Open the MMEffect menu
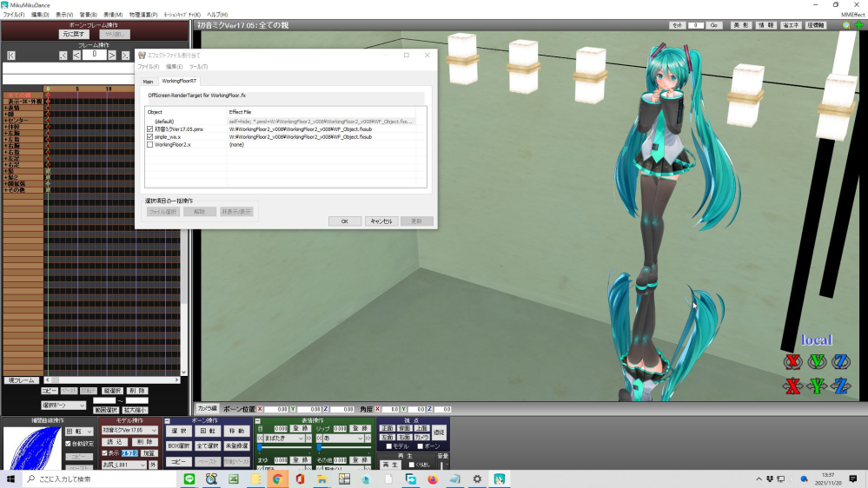This screenshot has height=488, width=868. [x=852, y=15]
